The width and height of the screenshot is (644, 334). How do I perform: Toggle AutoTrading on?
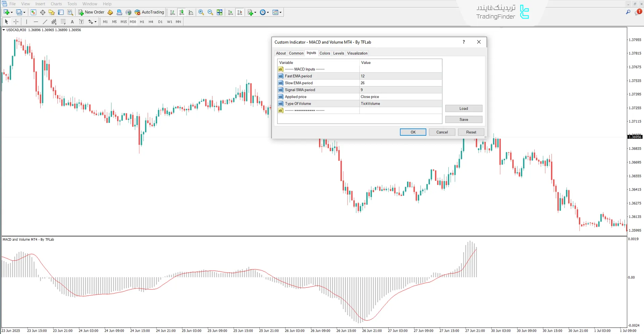coord(149,12)
